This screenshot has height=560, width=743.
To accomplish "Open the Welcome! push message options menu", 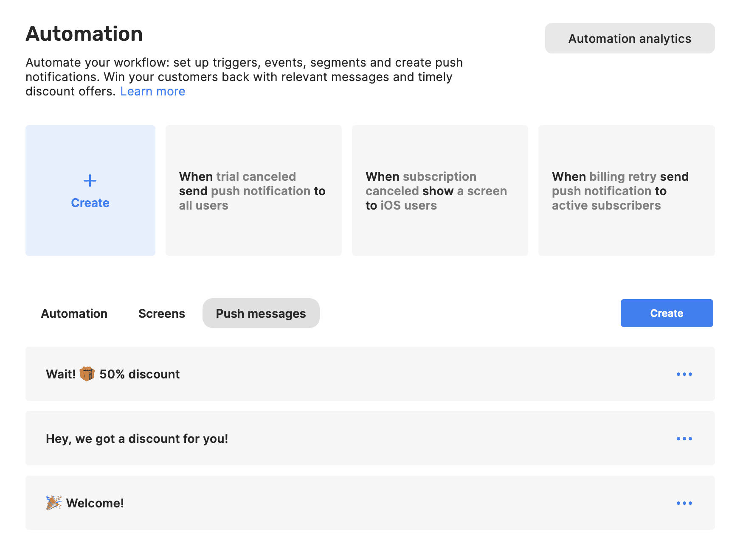I will [684, 503].
